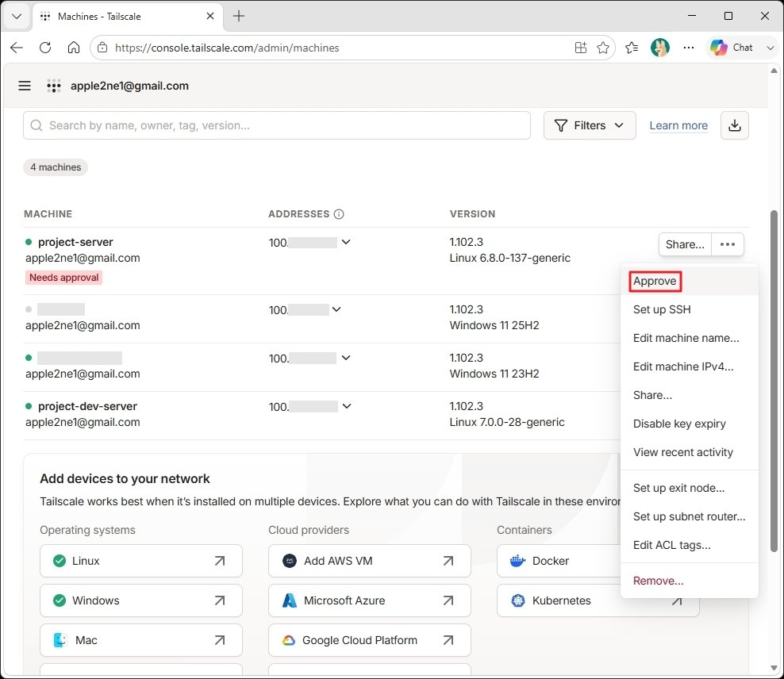Image resolution: width=784 pixels, height=679 pixels.
Task: Click the Linux operating system card
Action: [x=141, y=561]
